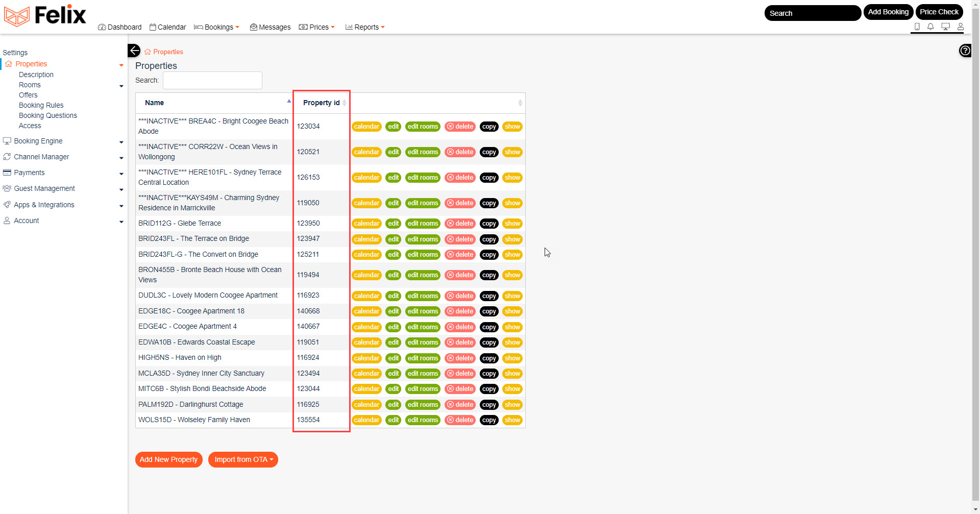Screen dimensions: 980x514
Task: Copy property 120521 CORR22W
Action: 489,152
